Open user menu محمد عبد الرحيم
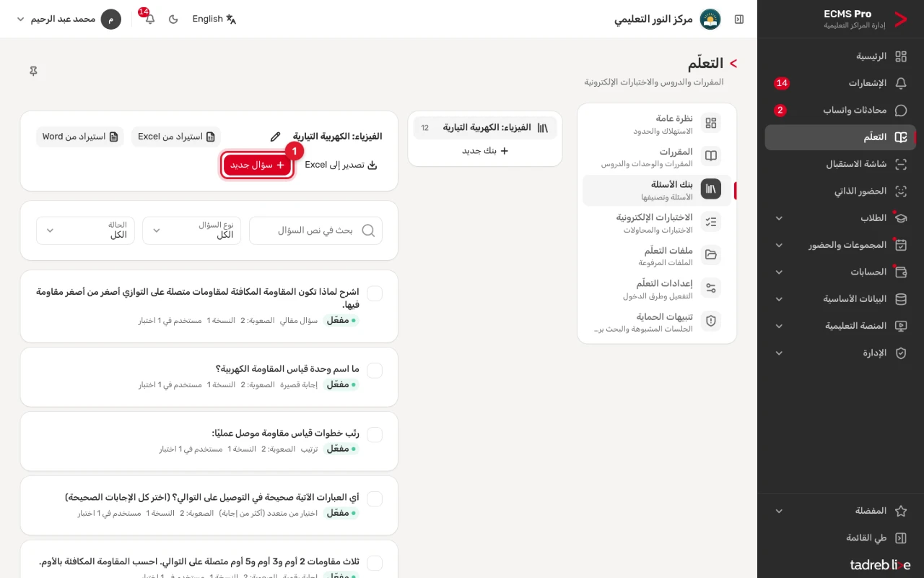The height and width of the screenshot is (578, 924). coord(69,20)
